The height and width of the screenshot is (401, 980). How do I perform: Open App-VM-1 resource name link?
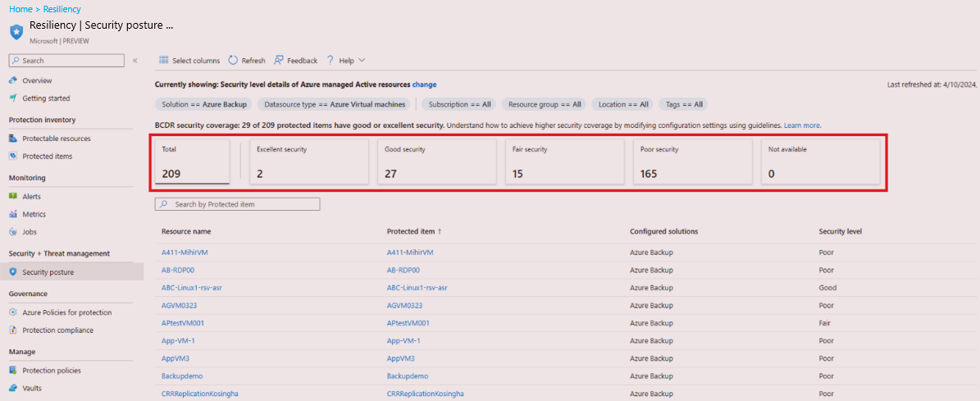coord(177,341)
